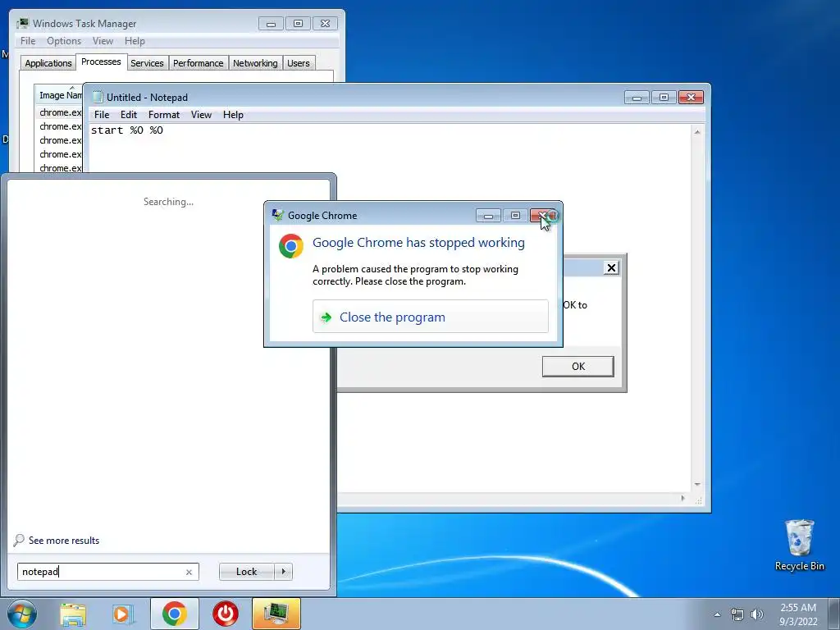This screenshot has width=840, height=630.
Task: Switch to the Networking tab
Action: [x=255, y=63]
